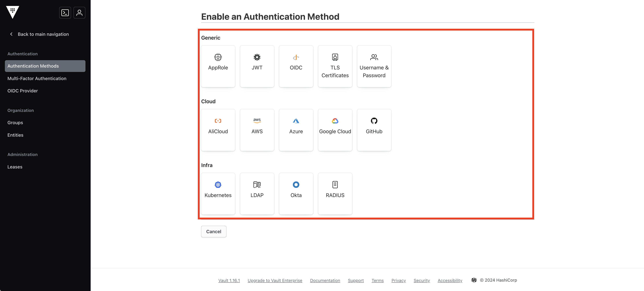Pick the TLS Certificates method
The height and width of the screenshot is (291, 644).
pos(335,66)
